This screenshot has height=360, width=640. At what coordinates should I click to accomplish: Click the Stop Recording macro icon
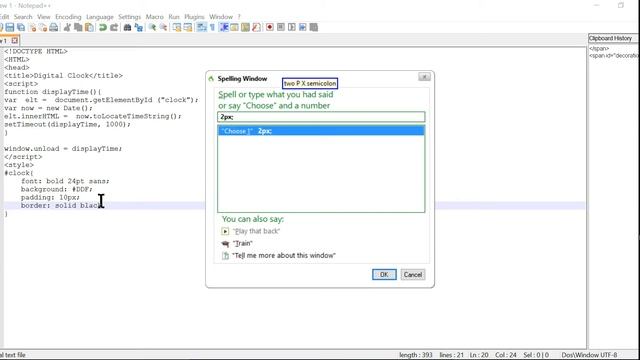(x=281, y=27)
